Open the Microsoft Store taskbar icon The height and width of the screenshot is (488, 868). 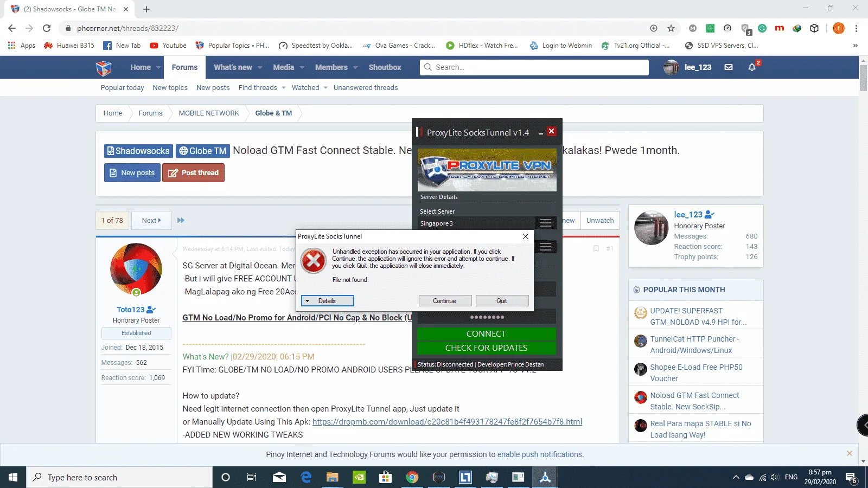385,477
